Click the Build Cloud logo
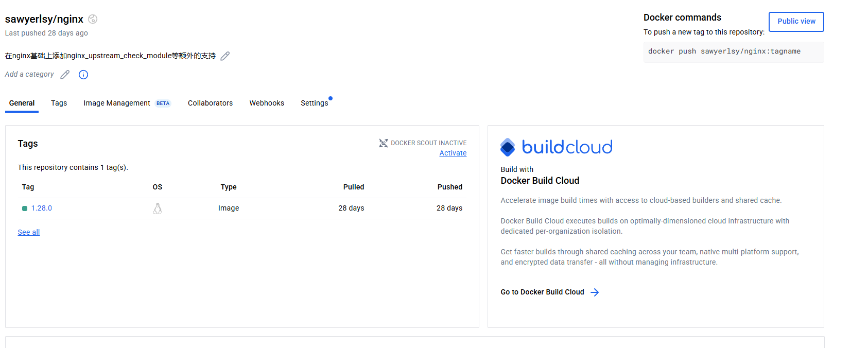The image size is (868, 348). coord(557,147)
